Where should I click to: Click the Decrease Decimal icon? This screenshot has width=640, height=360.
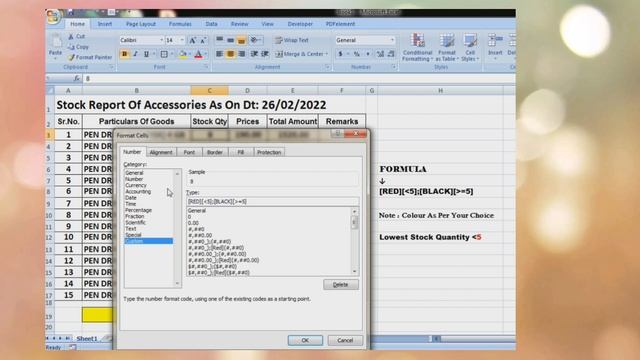(x=391, y=54)
